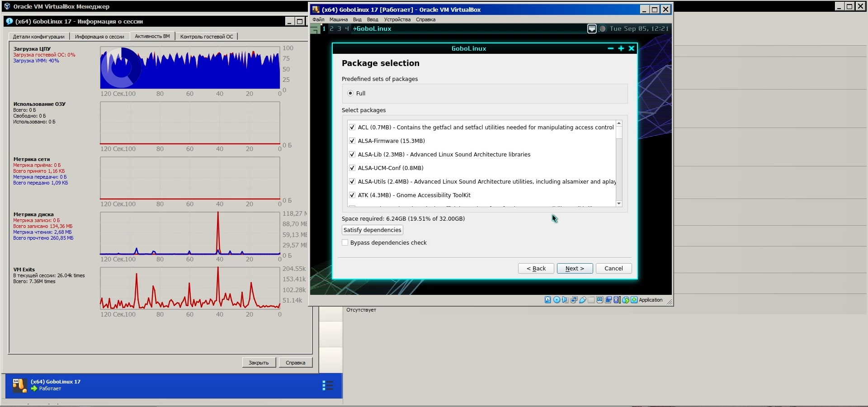Click Next to continue installation
868x407 pixels.
pyautogui.click(x=575, y=269)
